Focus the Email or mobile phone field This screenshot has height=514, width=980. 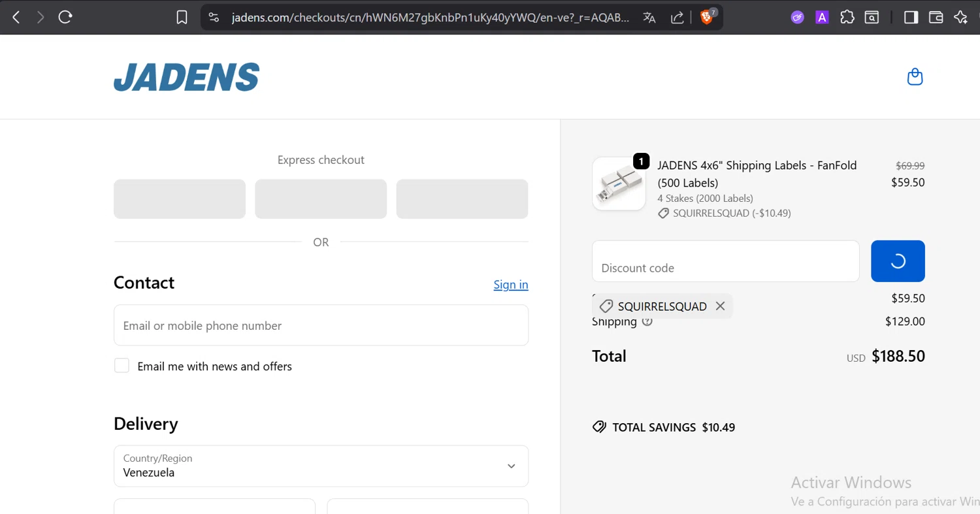point(321,325)
